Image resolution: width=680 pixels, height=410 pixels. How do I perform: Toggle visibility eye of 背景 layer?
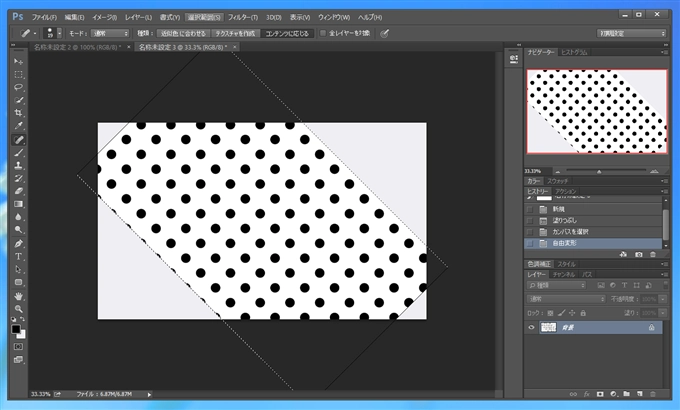pos(531,328)
